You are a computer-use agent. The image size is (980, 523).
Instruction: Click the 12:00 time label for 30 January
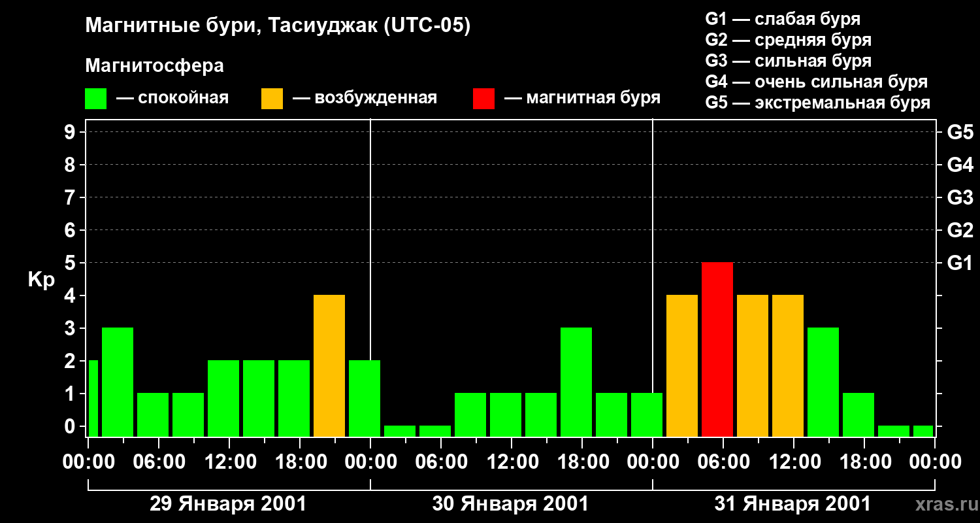[x=512, y=462]
